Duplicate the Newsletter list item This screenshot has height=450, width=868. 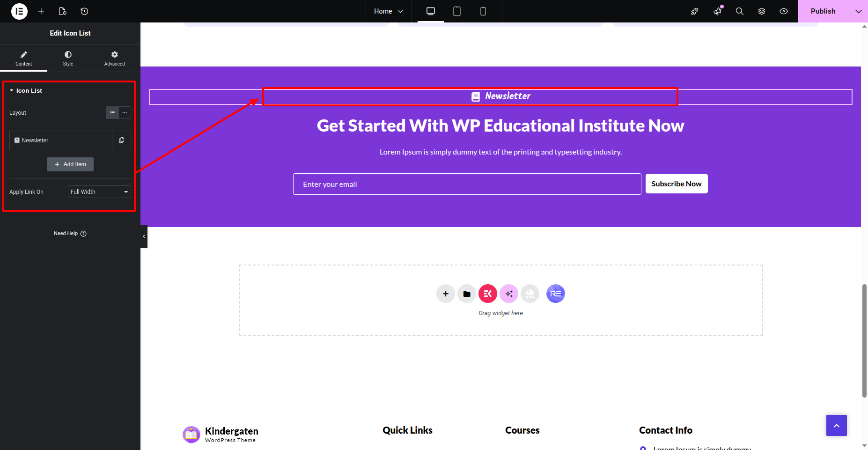click(x=122, y=140)
